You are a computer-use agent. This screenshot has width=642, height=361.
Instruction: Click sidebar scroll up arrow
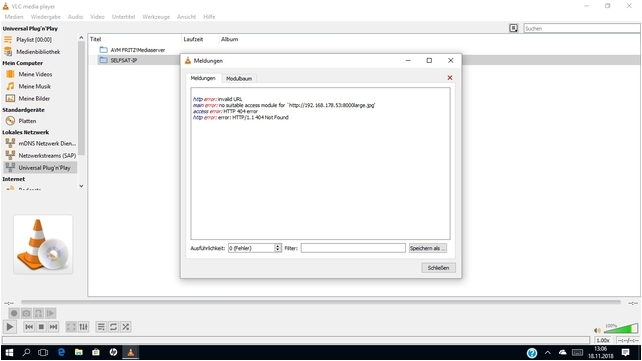pos(81,38)
